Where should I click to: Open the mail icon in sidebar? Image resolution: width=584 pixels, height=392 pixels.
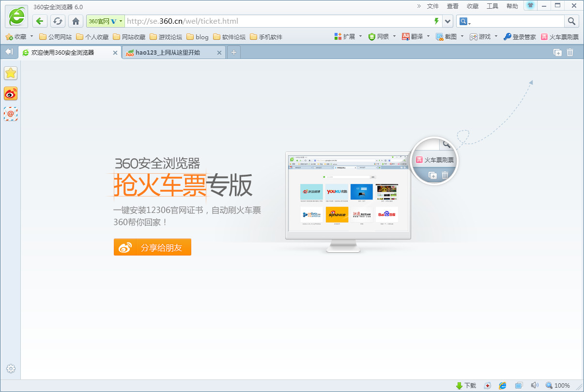pyautogui.click(x=11, y=114)
